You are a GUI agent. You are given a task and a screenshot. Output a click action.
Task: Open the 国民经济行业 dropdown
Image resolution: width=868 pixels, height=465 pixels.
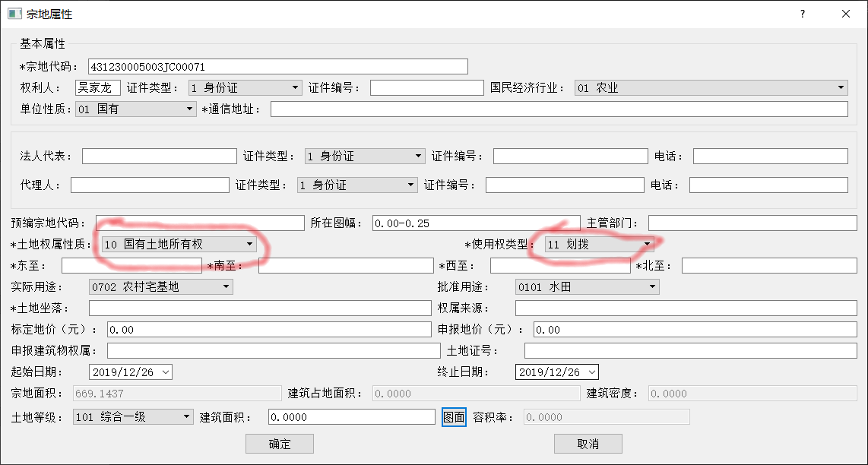711,87
